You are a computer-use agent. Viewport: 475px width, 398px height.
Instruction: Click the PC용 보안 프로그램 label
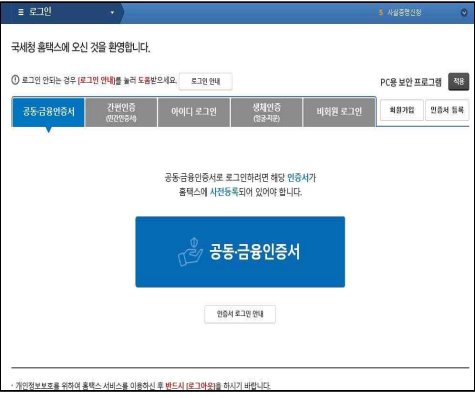[411, 82]
